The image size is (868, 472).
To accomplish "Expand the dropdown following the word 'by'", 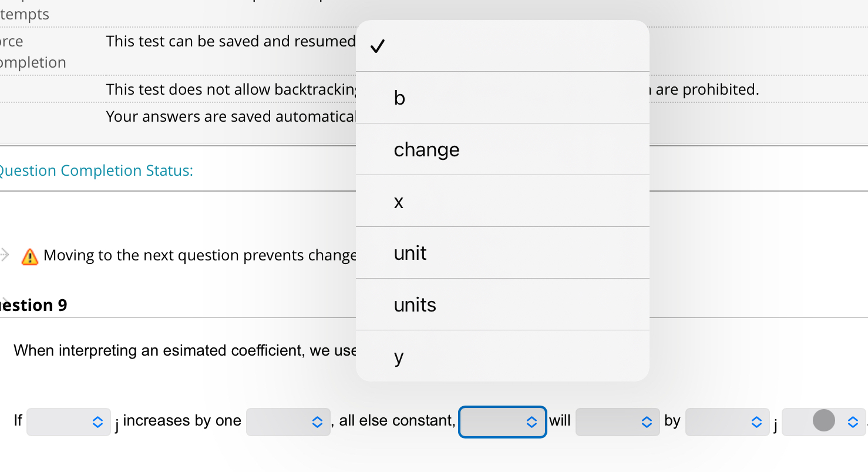I will (x=727, y=421).
